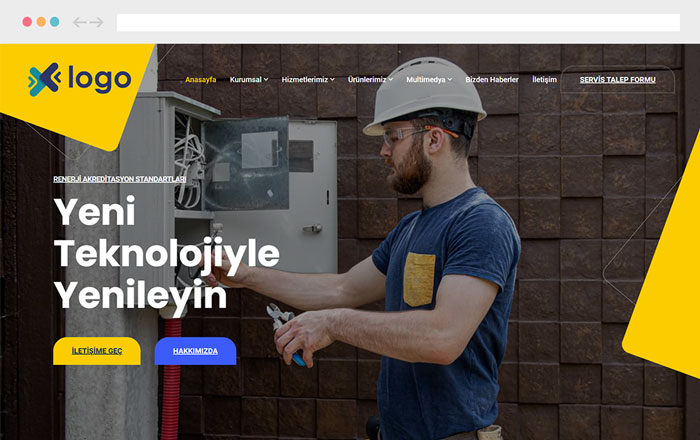This screenshot has width=700, height=440.
Task: Click the browser back arrow
Action: 79,22
